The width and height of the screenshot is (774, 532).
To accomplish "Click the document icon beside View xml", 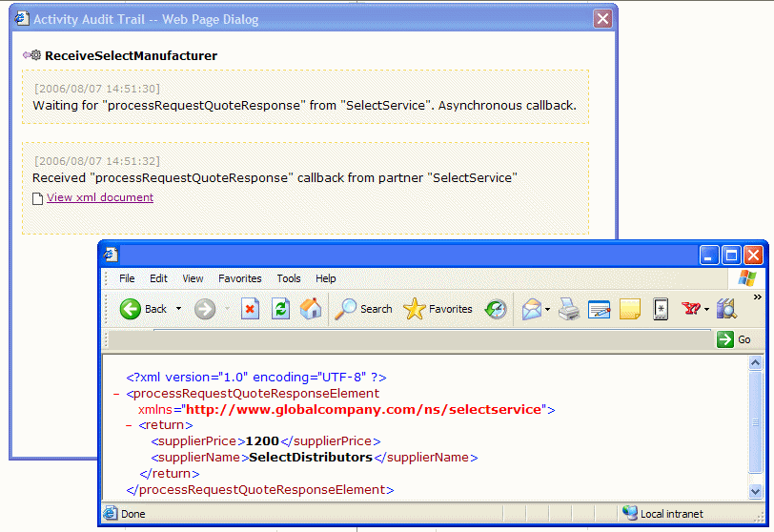I will [37, 198].
